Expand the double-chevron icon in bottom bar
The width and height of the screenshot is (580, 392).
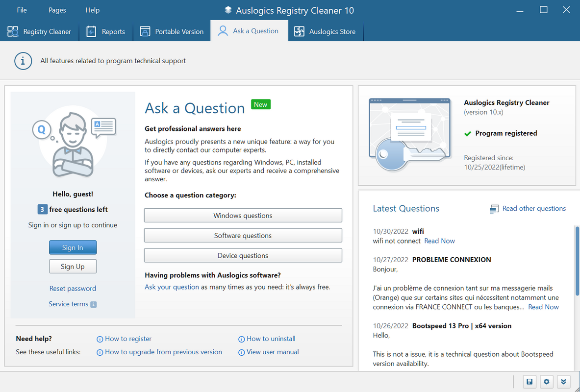pyautogui.click(x=563, y=382)
